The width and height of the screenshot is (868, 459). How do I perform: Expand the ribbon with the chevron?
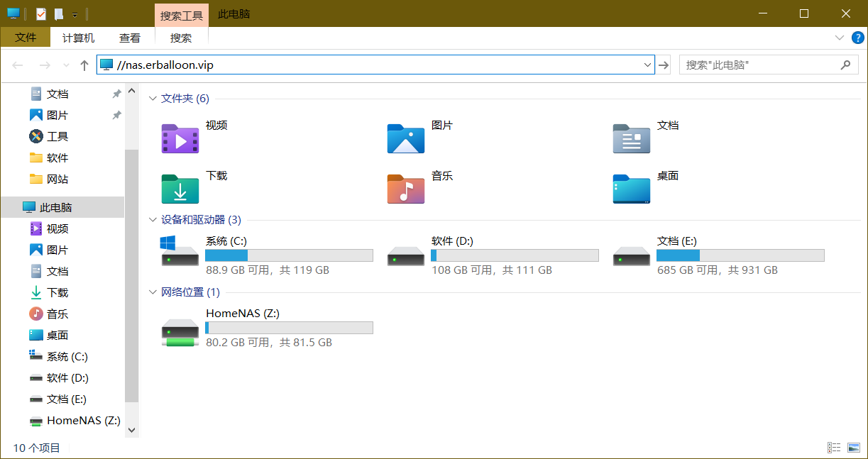[840, 38]
